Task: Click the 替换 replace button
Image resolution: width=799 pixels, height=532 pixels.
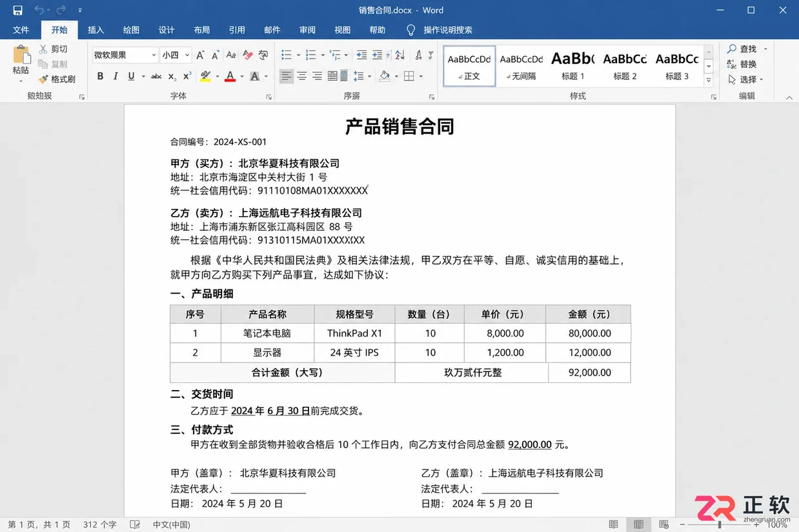Action: [x=742, y=64]
